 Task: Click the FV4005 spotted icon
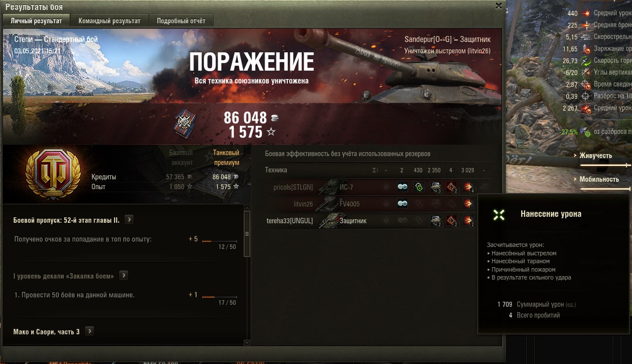(x=403, y=204)
